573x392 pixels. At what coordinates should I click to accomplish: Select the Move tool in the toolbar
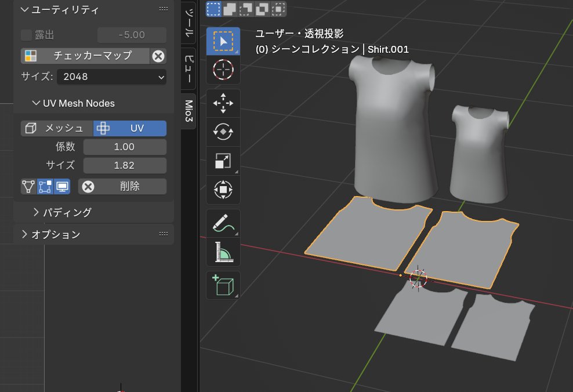tap(223, 103)
